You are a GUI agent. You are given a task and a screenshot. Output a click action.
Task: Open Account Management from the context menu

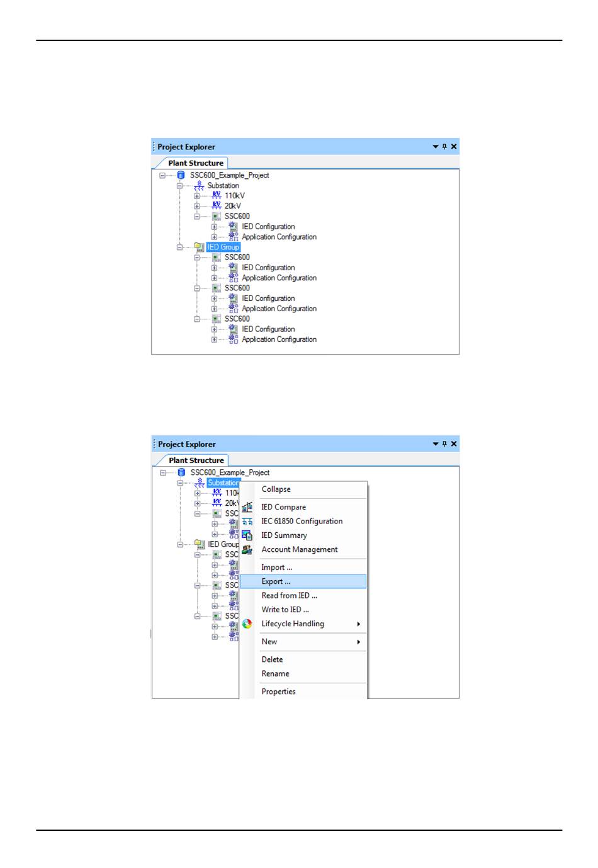click(303, 550)
